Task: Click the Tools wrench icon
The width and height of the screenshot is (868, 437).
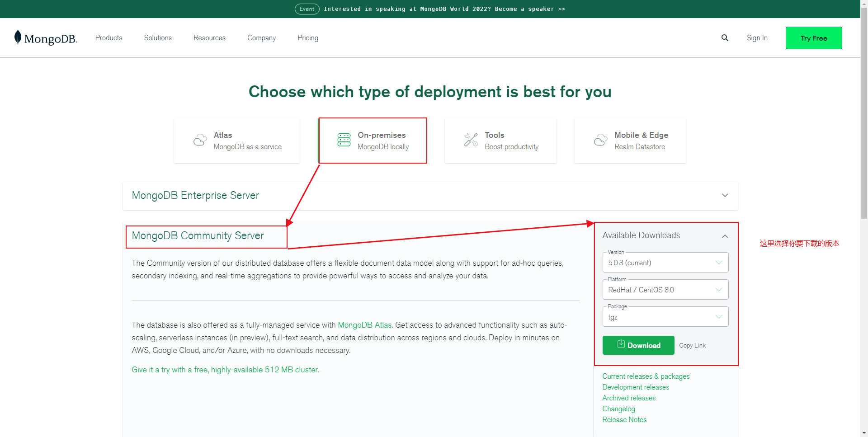Action: click(x=471, y=140)
